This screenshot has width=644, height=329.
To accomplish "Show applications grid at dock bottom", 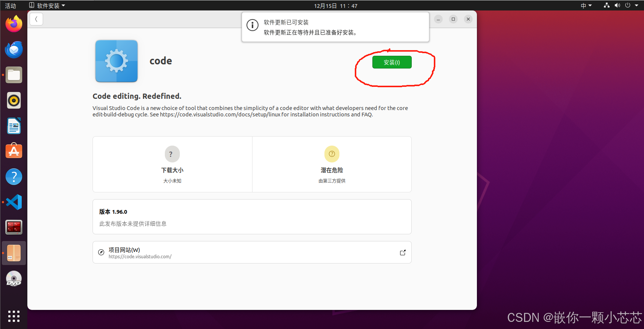I will tap(14, 316).
